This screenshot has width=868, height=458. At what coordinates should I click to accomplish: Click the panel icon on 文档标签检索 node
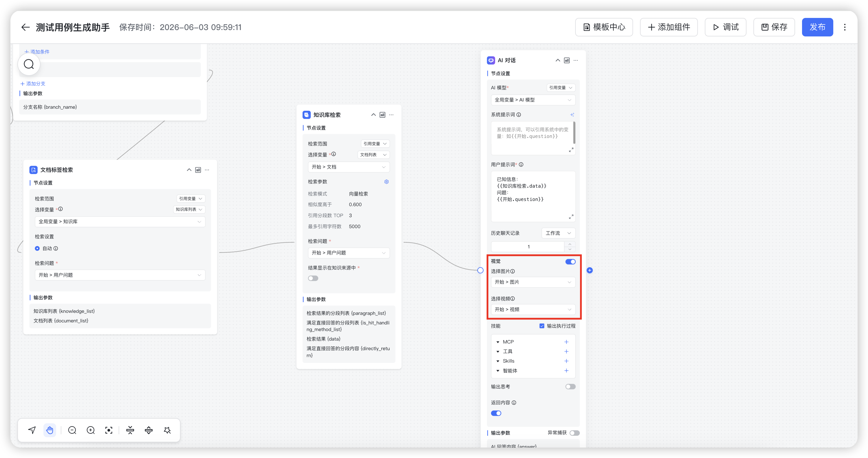point(198,170)
